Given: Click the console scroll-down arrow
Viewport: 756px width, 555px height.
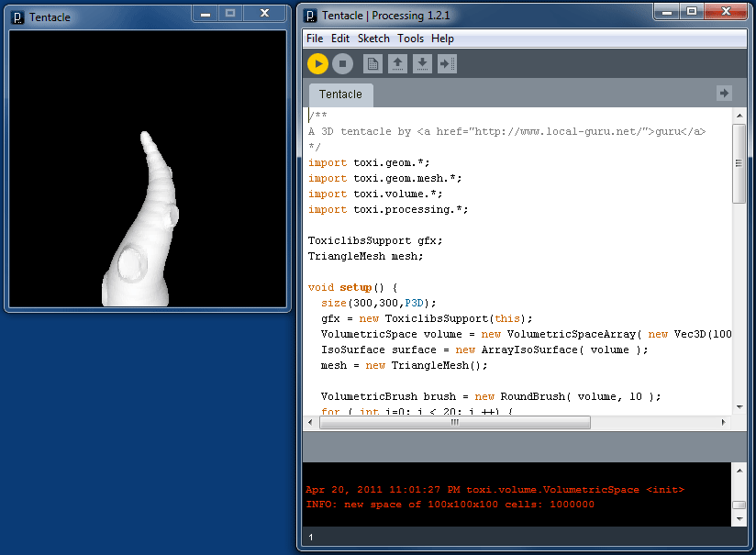Looking at the screenshot, I should pos(739,519).
